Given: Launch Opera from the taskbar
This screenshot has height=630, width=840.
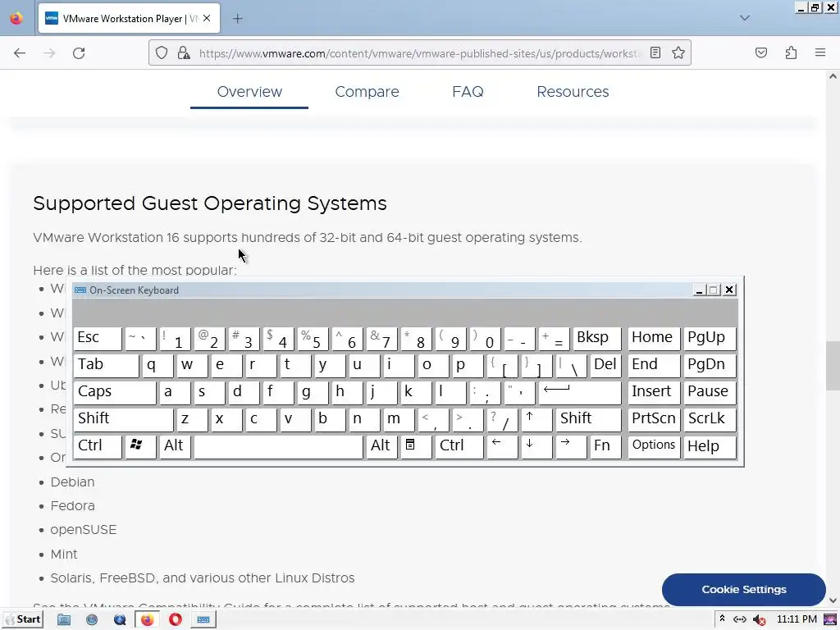Looking at the screenshot, I should [x=176, y=620].
